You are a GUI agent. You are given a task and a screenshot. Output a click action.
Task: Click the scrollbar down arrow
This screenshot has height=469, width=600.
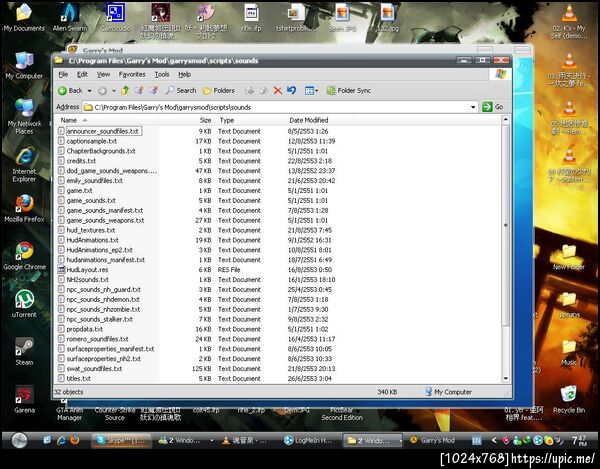(505, 379)
